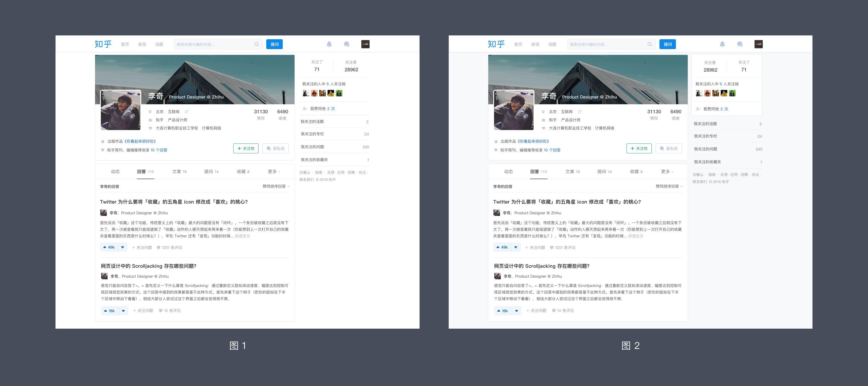Switch to the 文章 tab
Image resolution: width=868 pixels, height=386 pixels.
pyautogui.click(x=178, y=171)
